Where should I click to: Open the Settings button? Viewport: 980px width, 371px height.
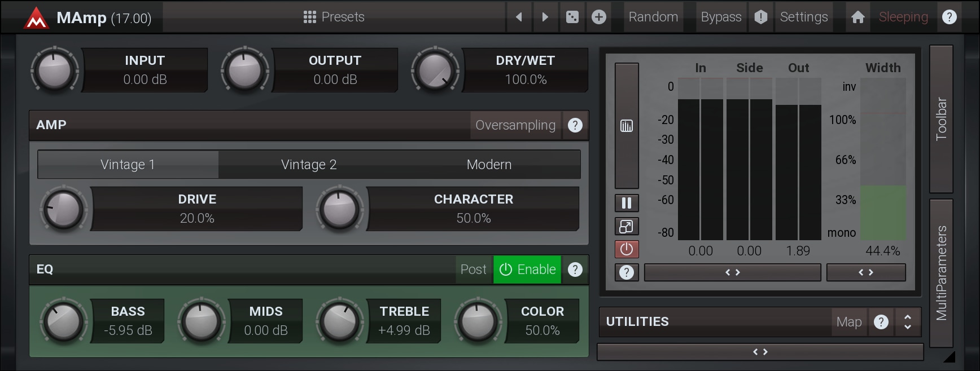[803, 17]
